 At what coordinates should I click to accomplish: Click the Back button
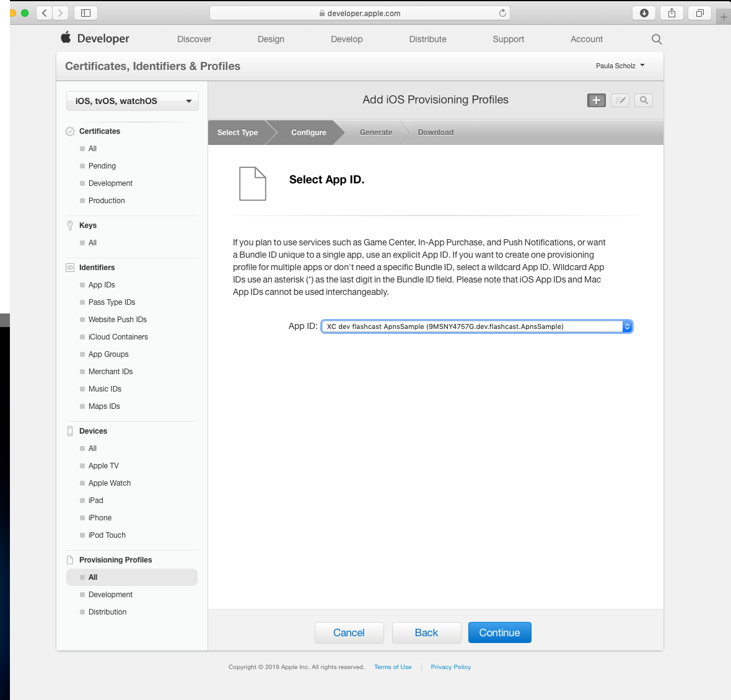(427, 632)
